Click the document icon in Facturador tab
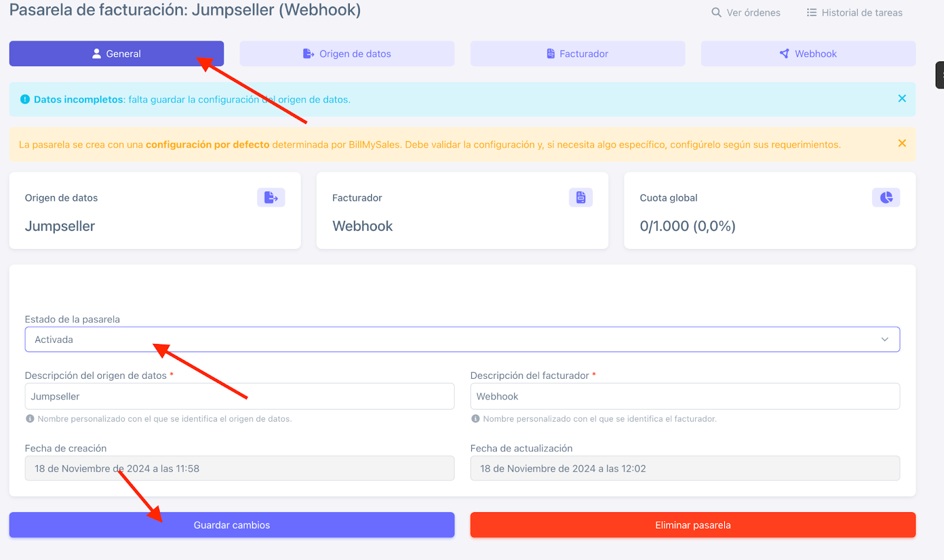The width and height of the screenshot is (944, 560). pyautogui.click(x=550, y=54)
